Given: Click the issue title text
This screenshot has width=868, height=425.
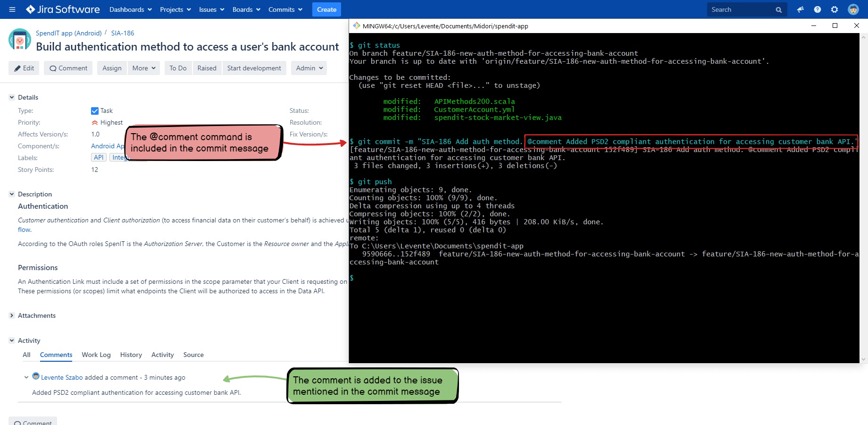Looking at the screenshot, I should (x=187, y=47).
